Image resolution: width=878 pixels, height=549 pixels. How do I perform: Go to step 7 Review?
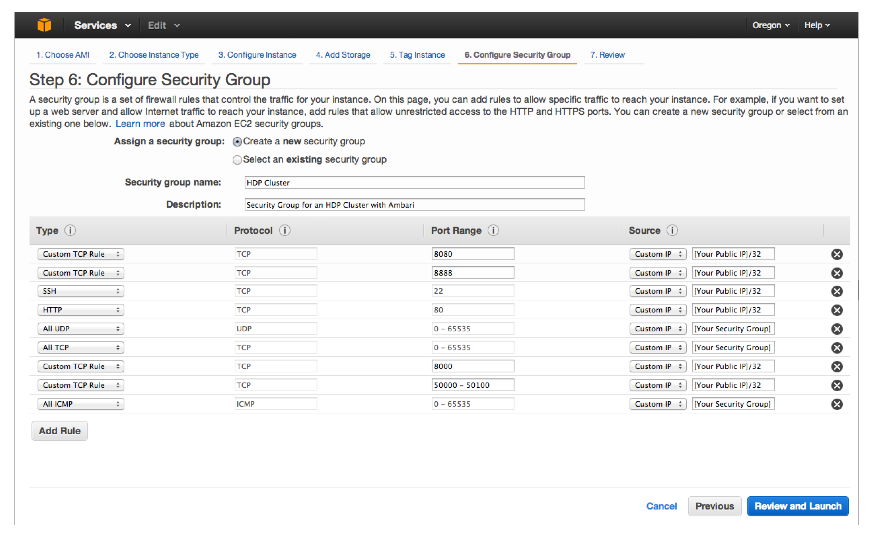point(608,55)
